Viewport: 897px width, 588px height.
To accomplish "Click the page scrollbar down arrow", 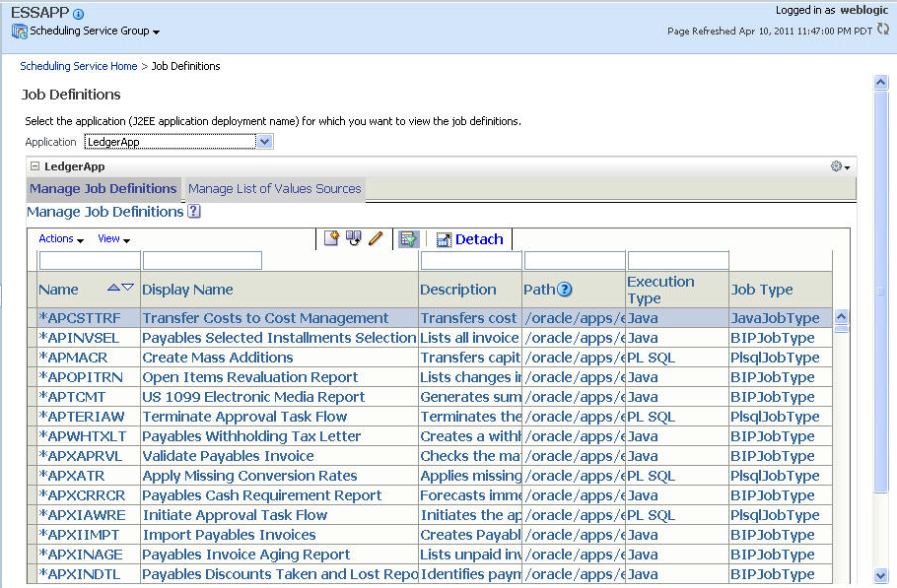I will 881,576.
